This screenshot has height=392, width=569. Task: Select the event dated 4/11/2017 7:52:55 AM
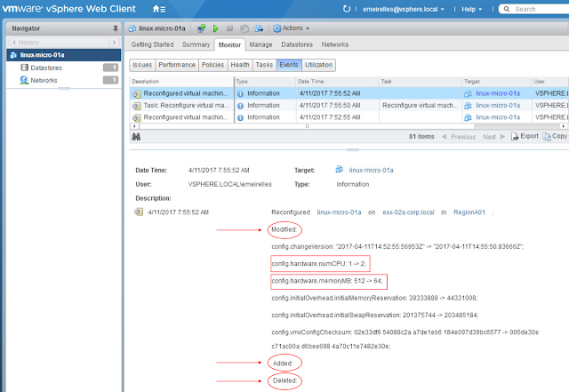349,117
